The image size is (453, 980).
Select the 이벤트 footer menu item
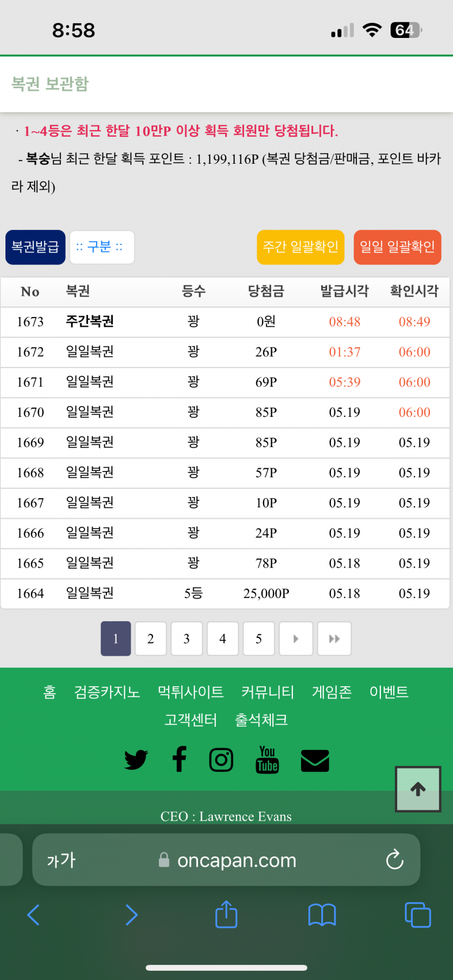click(388, 692)
